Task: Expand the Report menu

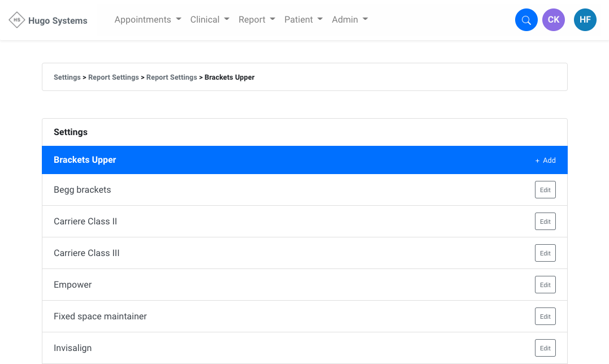Action: pyautogui.click(x=257, y=20)
